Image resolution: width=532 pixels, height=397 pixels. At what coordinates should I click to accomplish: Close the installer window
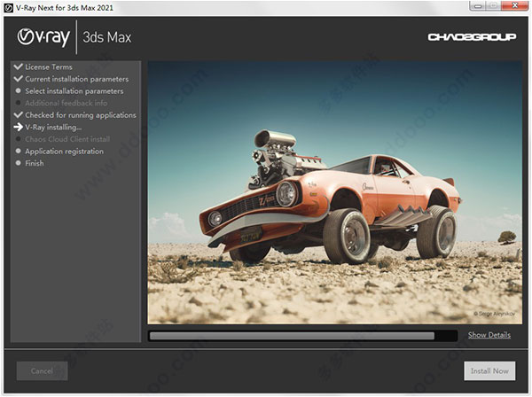514,5
